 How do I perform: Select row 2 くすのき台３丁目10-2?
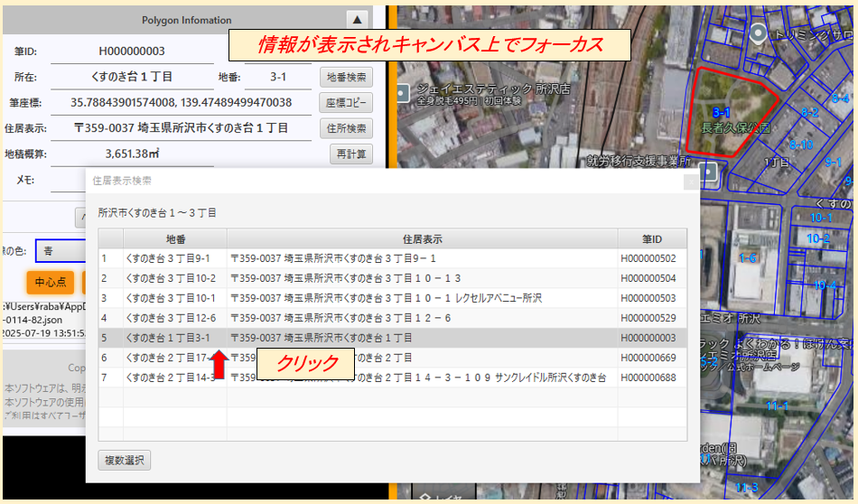click(392, 278)
